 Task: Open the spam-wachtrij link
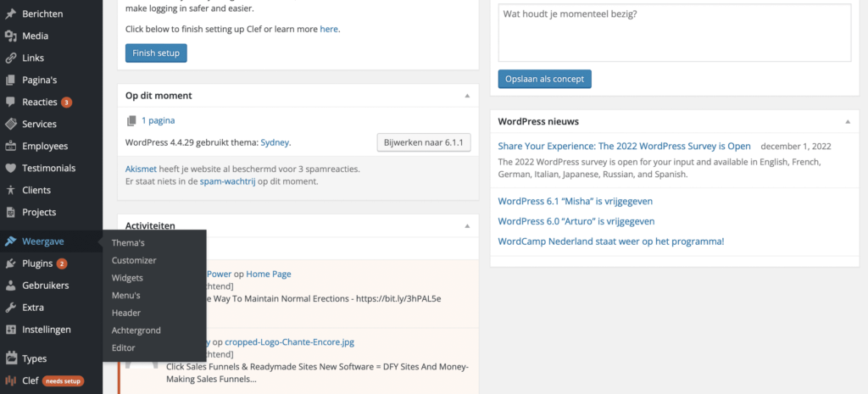click(x=227, y=181)
